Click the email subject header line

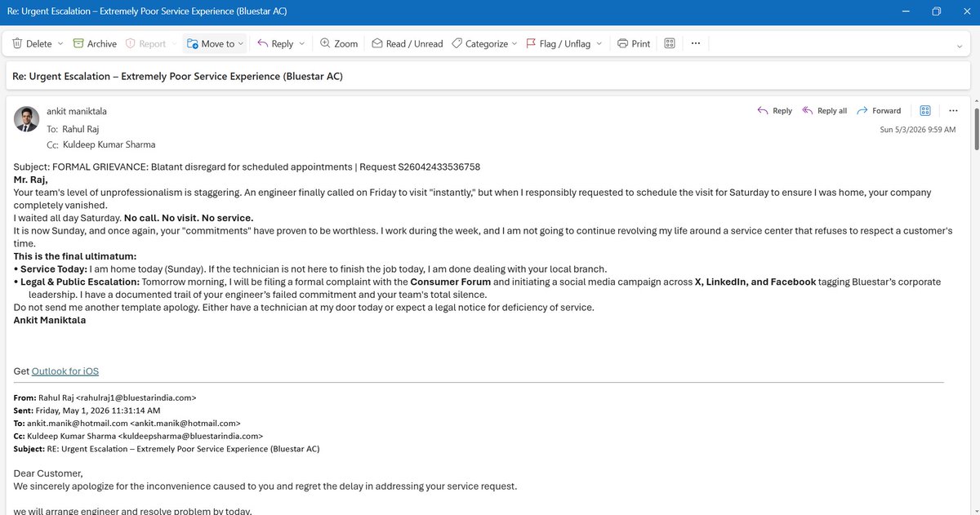tap(178, 77)
